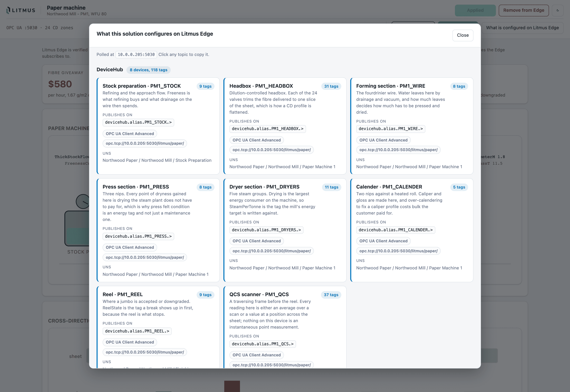The width and height of the screenshot is (570, 392).
Task: Select the Dryer section · PM1_DRYERS title
Action: pos(264,187)
